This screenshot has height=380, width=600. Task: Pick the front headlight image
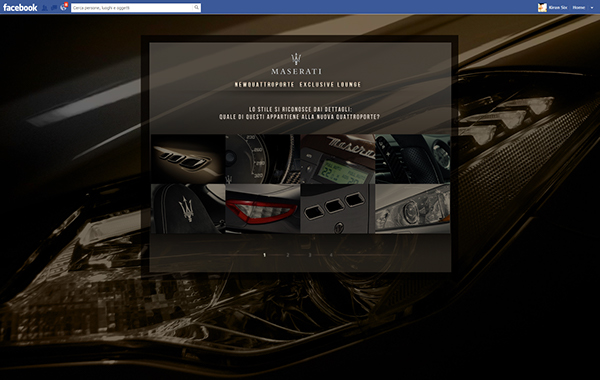(412, 209)
